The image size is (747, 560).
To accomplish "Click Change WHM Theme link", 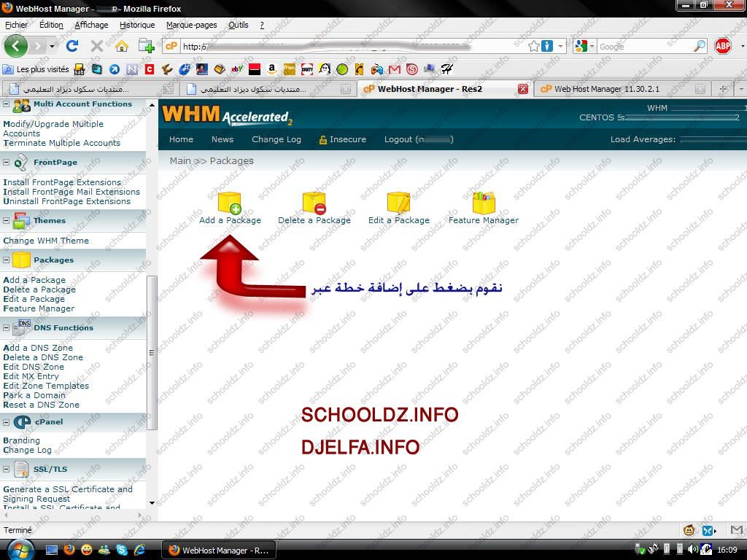I will 46,241.
